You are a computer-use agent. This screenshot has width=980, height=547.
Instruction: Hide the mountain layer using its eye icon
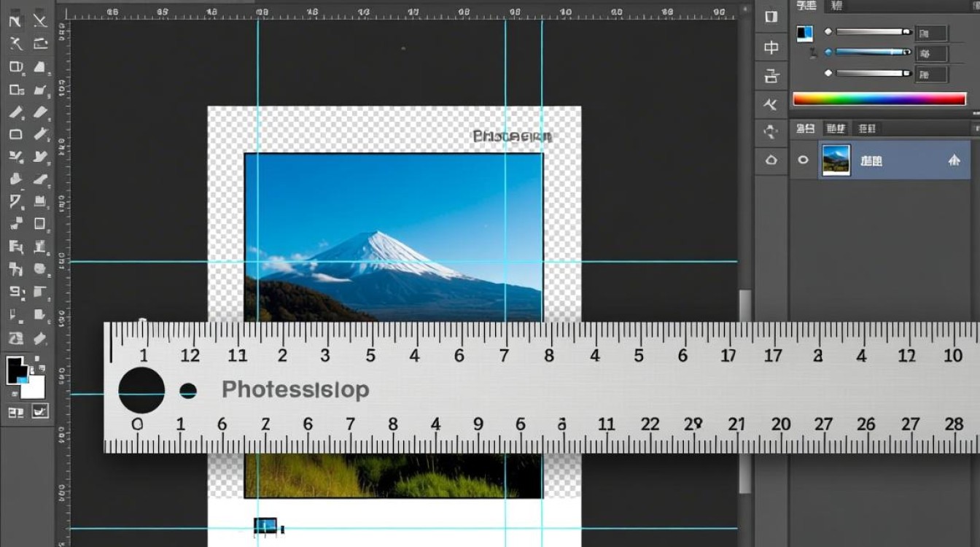click(x=803, y=160)
